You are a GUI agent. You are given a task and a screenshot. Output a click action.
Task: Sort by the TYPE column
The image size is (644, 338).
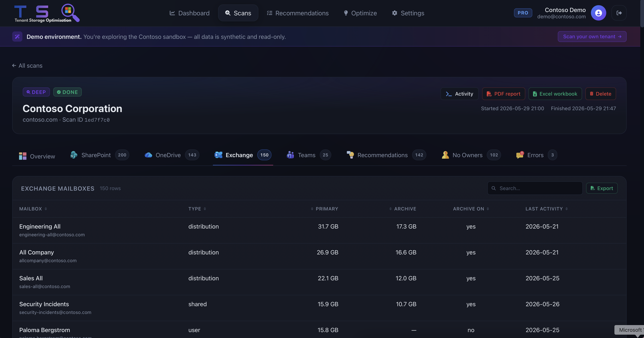click(197, 209)
